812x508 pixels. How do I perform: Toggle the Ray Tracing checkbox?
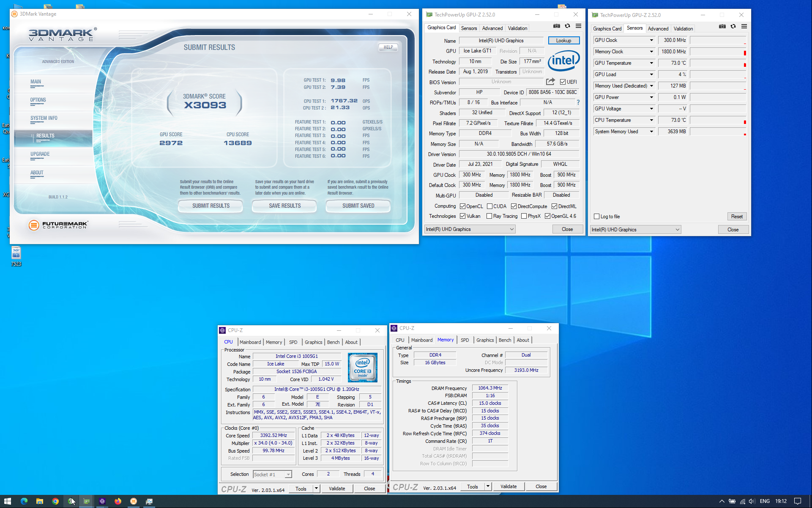tap(489, 216)
